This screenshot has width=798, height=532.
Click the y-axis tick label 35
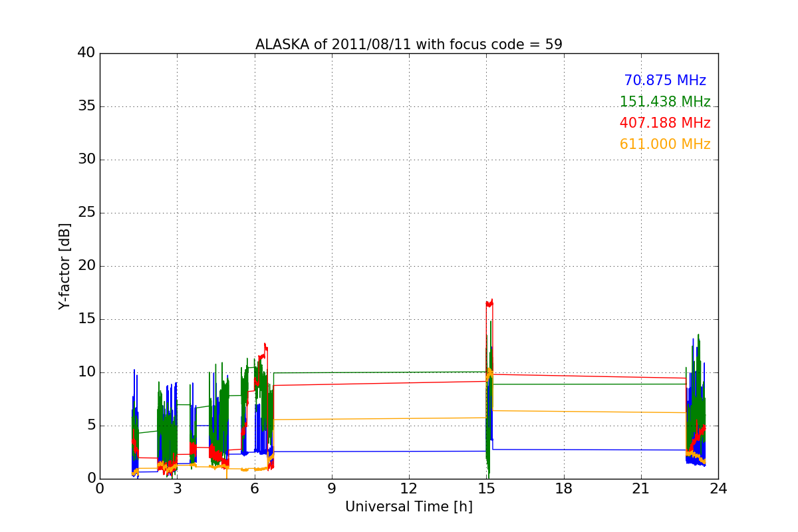(86, 106)
